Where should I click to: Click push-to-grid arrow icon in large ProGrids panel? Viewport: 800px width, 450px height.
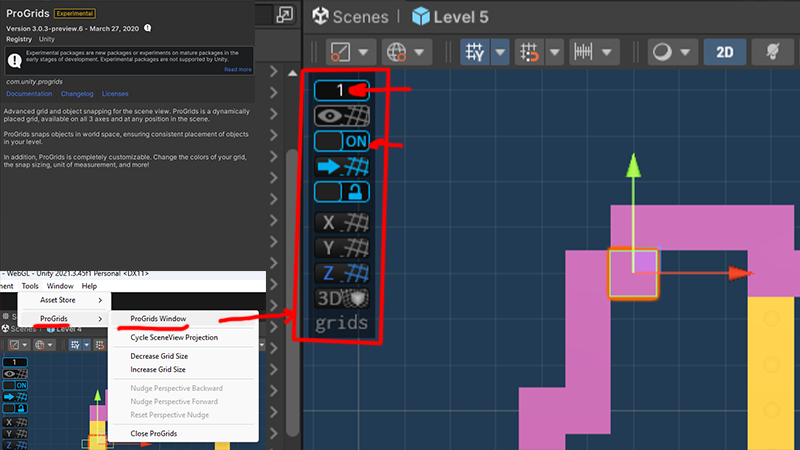[x=341, y=166]
